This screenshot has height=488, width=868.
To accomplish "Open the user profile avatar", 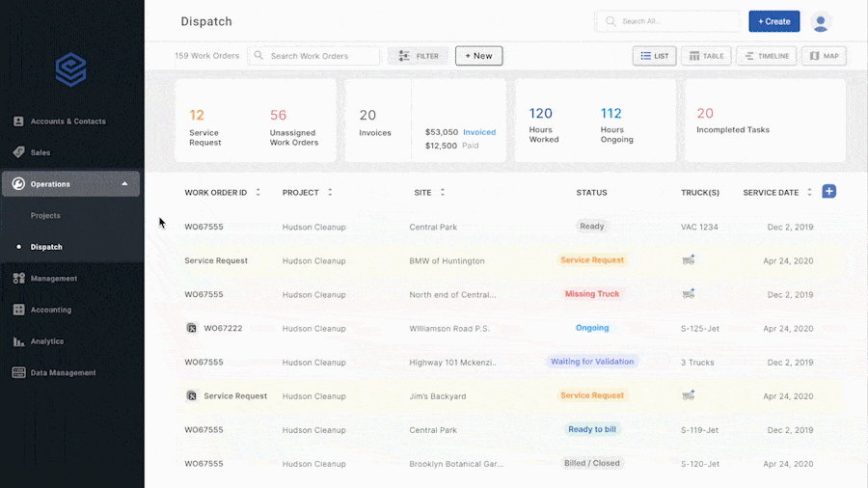I will point(821,21).
